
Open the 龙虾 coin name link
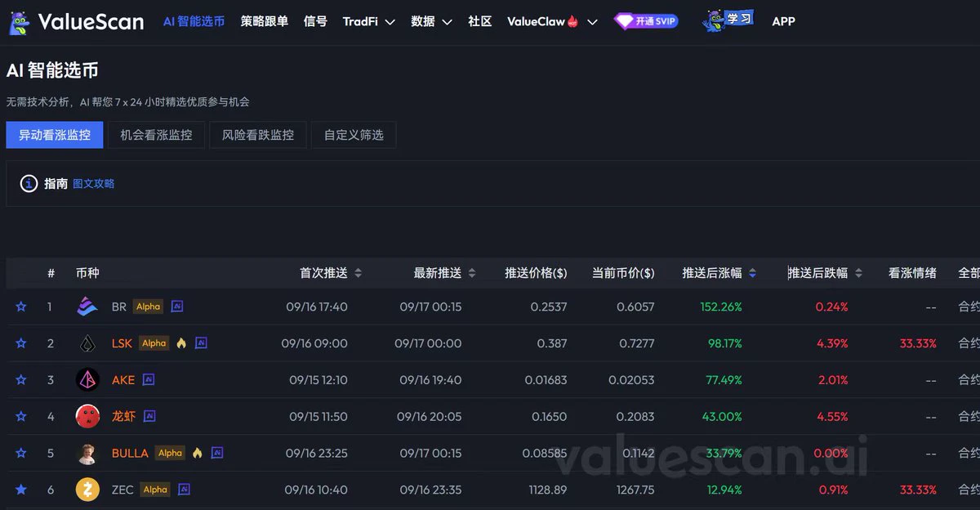coord(124,417)
